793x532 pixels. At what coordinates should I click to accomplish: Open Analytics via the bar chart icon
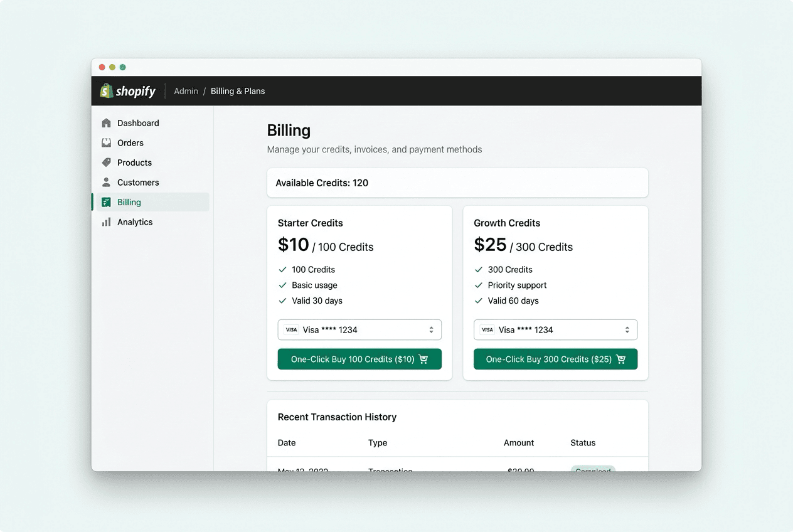[106, 221]
